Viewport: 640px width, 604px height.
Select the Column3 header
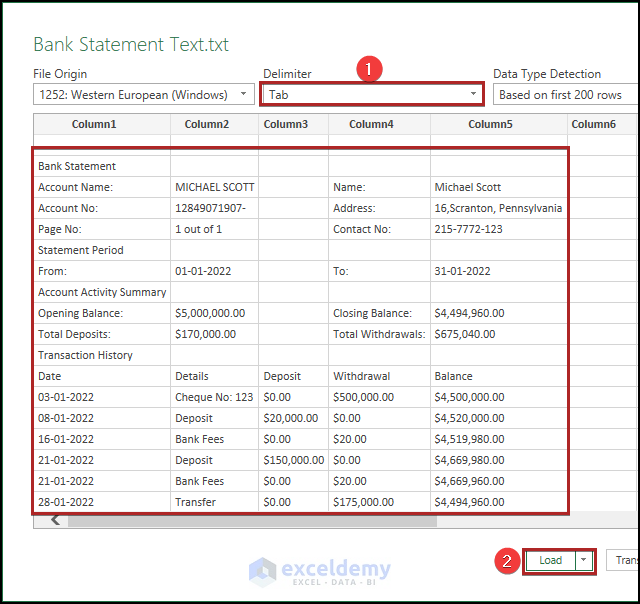point(293,124)
